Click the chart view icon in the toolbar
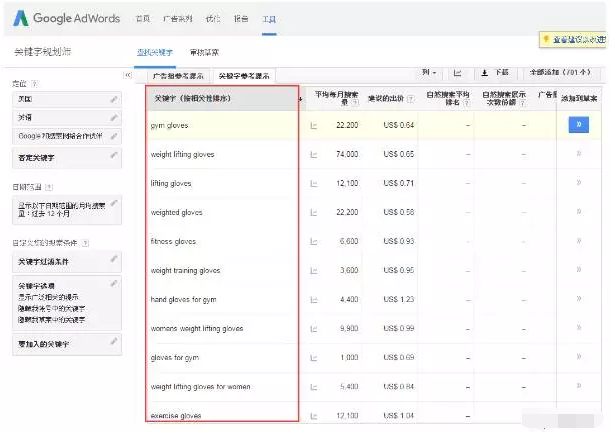The image size is (611, 433). click(458, 73)
